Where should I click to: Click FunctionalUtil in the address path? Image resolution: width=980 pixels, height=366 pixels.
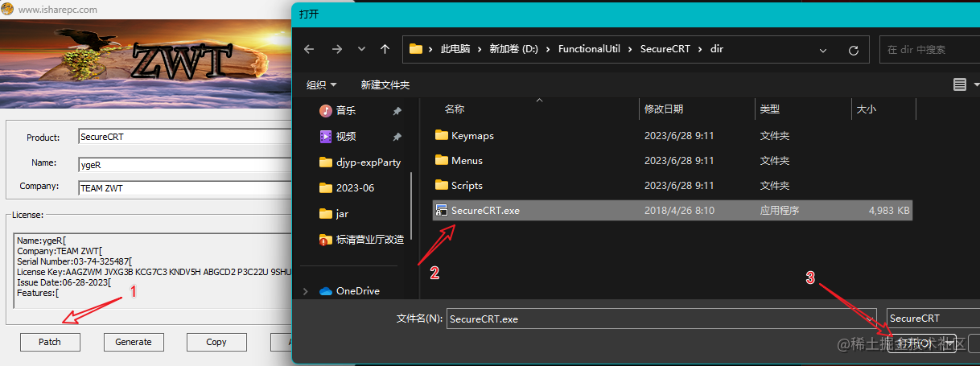point(590,49)
